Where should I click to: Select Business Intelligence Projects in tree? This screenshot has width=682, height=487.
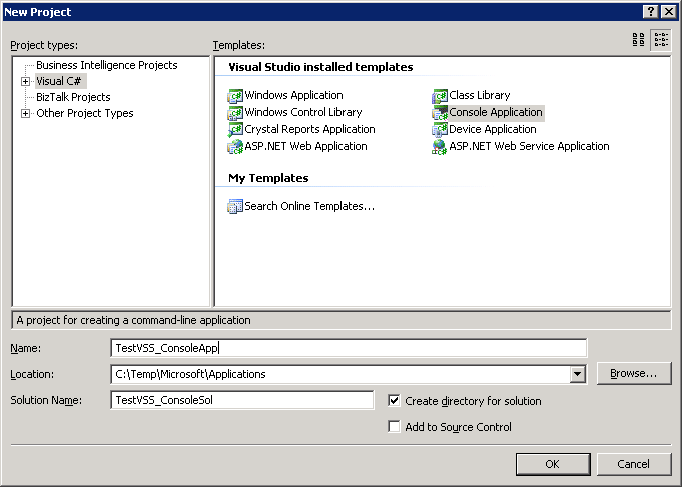107,65
